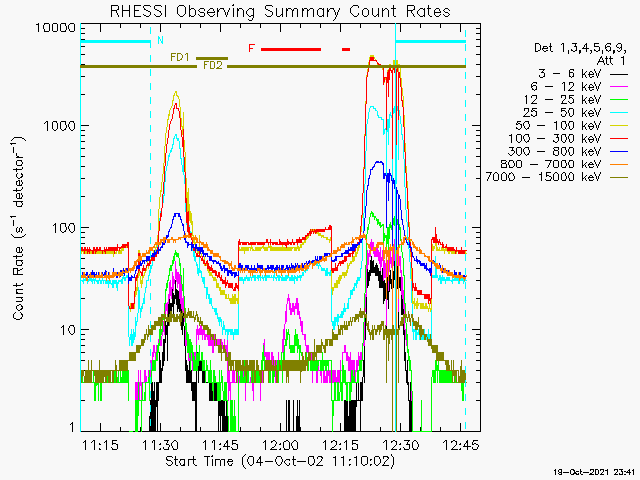Click the yellow 50-100 keV peak near 11:33
Screen dimensions: 640x480
(x=176, y=94)
